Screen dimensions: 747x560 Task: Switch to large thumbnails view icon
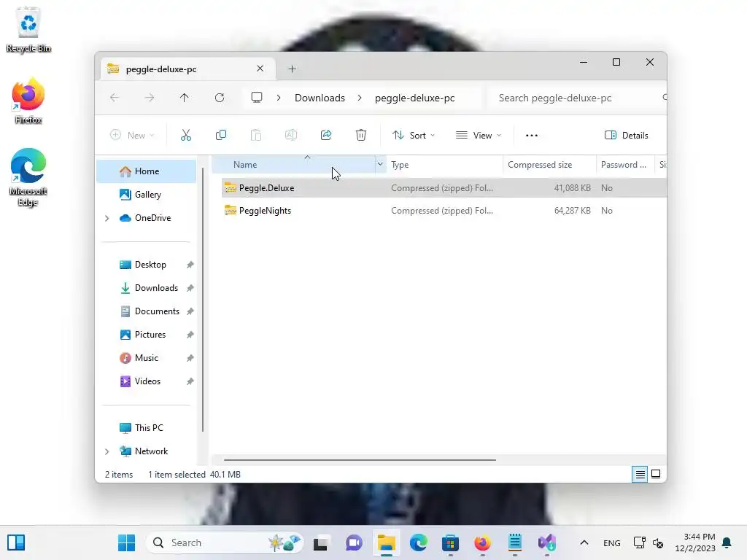point(656,474)
